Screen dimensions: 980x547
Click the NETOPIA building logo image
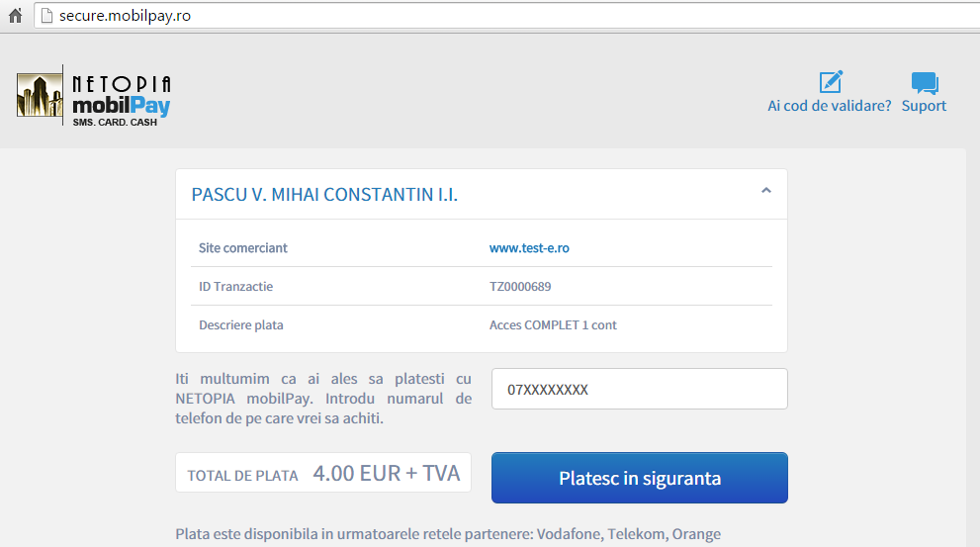40,96
